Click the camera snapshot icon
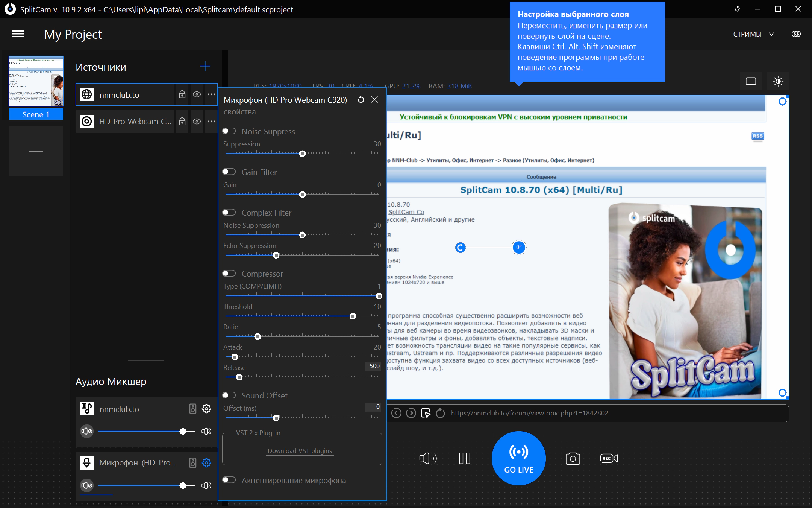 573,458
